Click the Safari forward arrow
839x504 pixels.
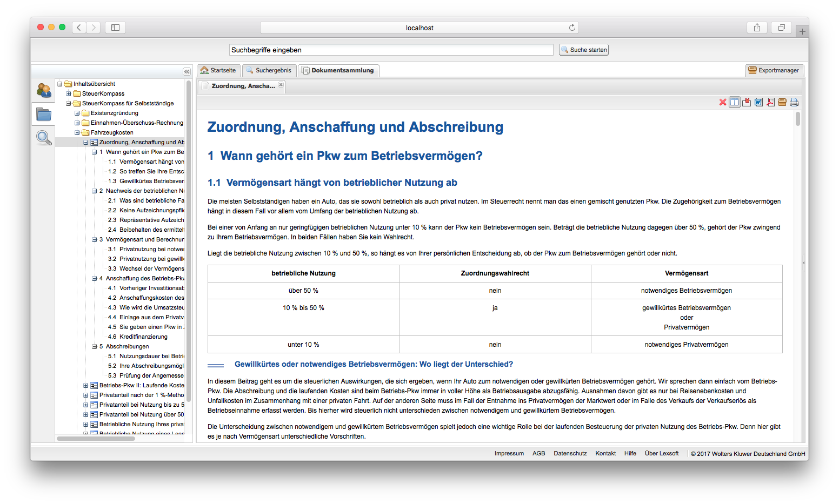(94, 27)
